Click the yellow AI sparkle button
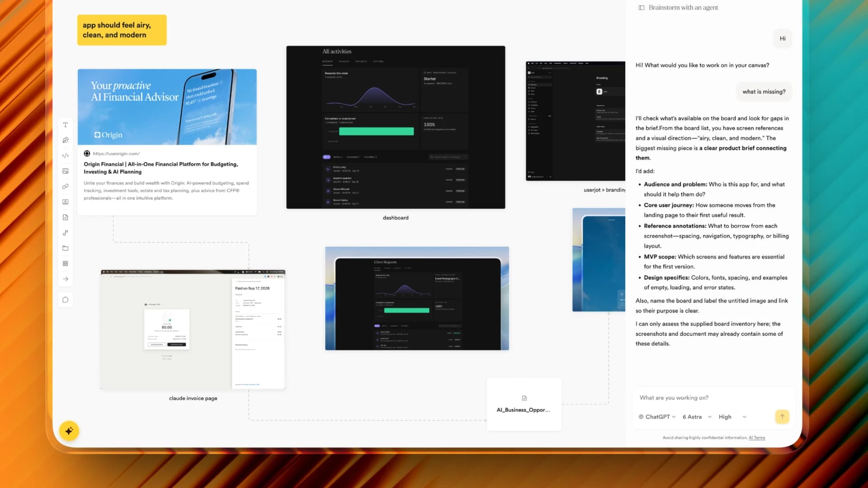Viewport: 868px width, 488px height. [x=69, y=431]
